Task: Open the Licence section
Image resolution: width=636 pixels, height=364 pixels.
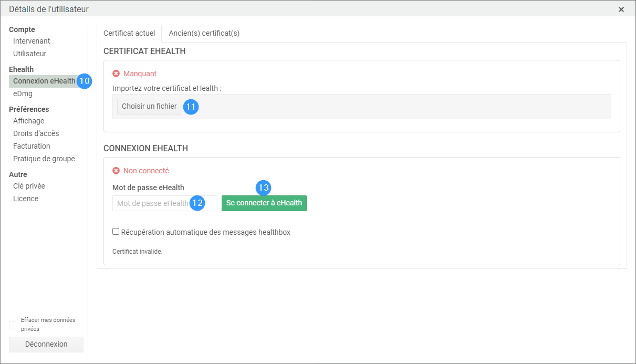Action: point(26,199)
